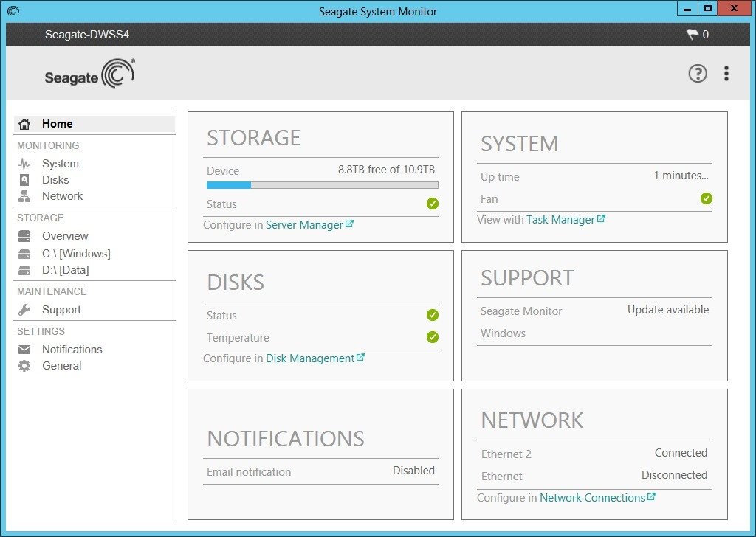
Task: Open the three-dot more options menu
Action: [x=726, y=74]
